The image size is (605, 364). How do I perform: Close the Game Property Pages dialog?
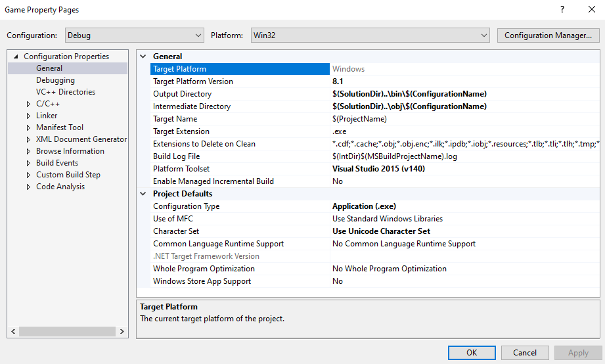(x=591, y=9)
